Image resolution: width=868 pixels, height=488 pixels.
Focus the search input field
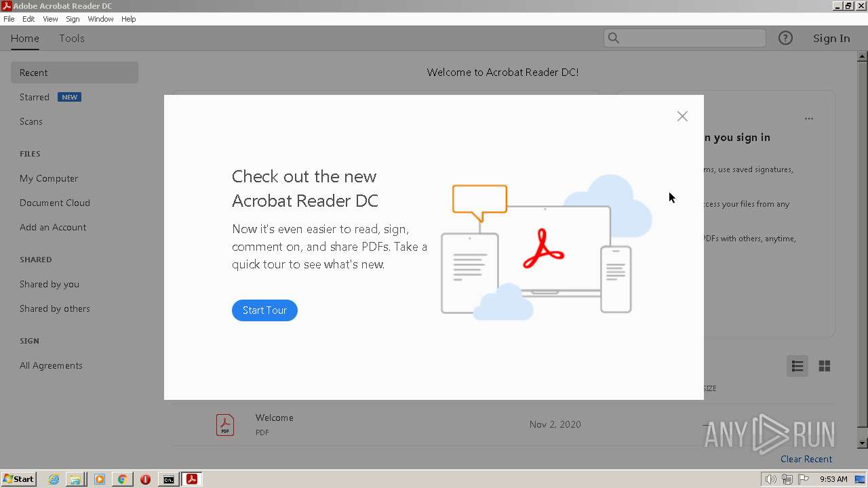tap(685, 39)
